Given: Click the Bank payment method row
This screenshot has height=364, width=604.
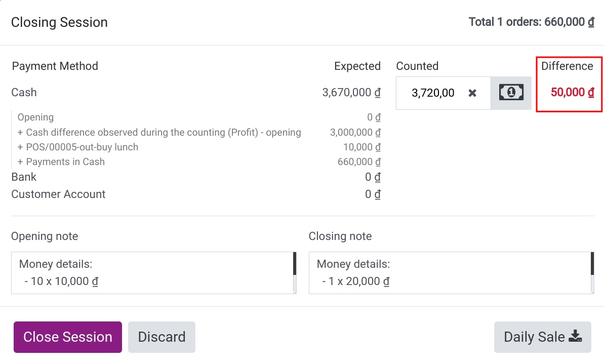Looking at the screenshot, I should coord(23,177).
